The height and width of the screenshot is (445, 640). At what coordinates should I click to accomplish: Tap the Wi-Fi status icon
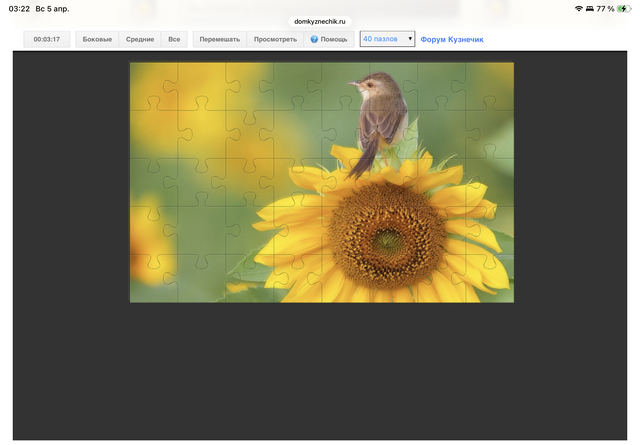coord(578,8)
